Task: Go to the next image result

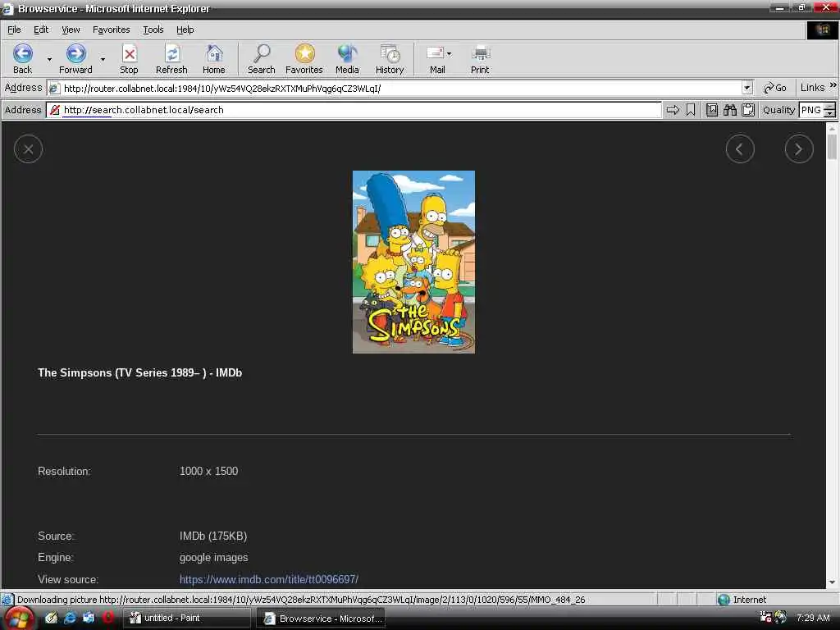Action: point(799,149)
